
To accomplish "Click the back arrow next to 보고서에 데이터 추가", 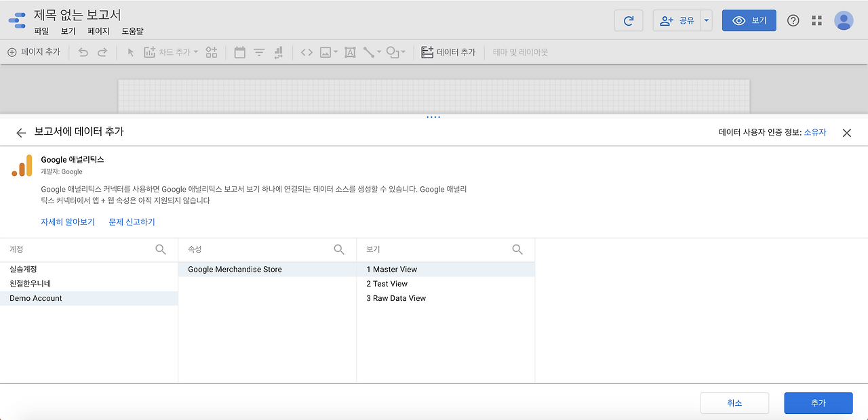I will pos(21,133).
